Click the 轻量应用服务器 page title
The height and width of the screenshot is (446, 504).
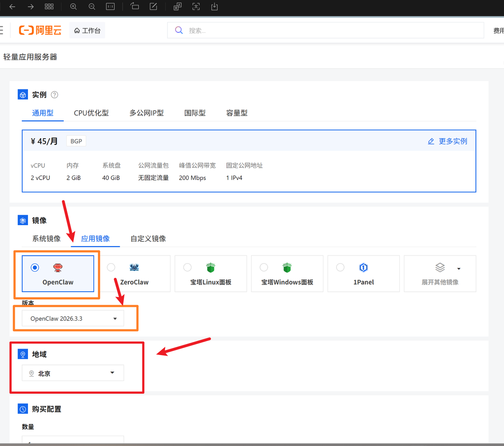(x=30, y=57)
